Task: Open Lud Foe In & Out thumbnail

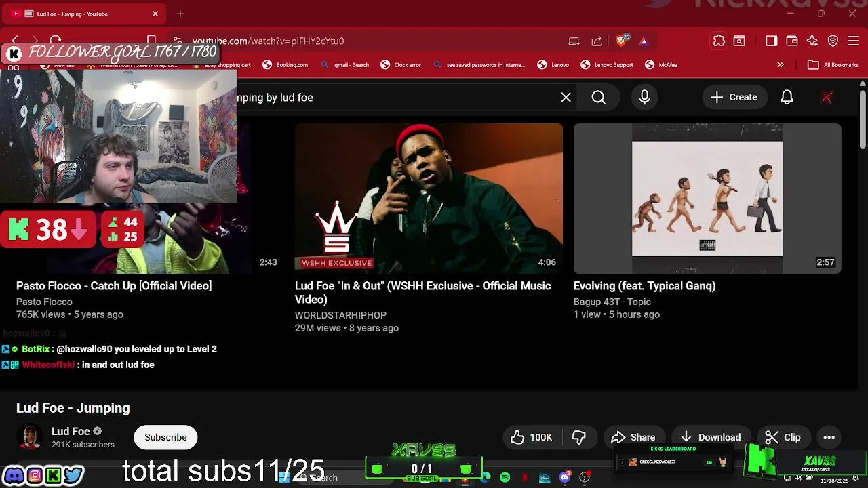Action: (x=429, y=199)
